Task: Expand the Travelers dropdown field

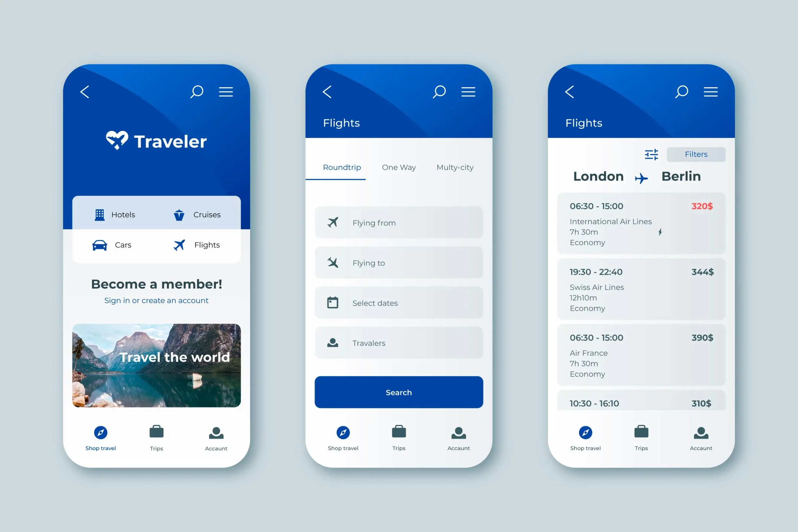Action: tap(399, 343)
